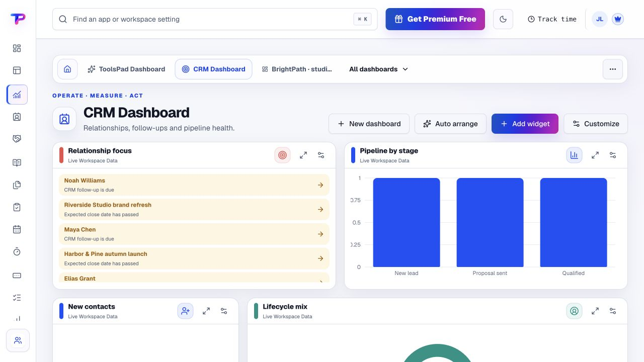Click the home icon in dashboard tabs

click(67, 69)
